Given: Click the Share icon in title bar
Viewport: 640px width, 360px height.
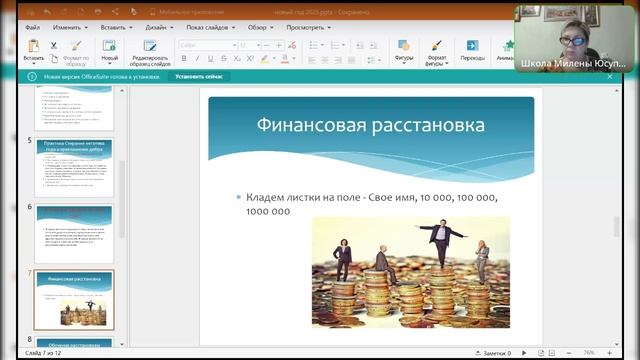Looking at the screenshot, I should coord(116,12).
